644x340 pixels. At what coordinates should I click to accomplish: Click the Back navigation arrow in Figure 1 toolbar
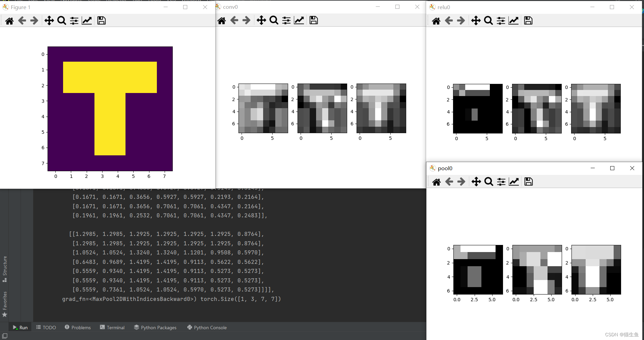[22, 20]
